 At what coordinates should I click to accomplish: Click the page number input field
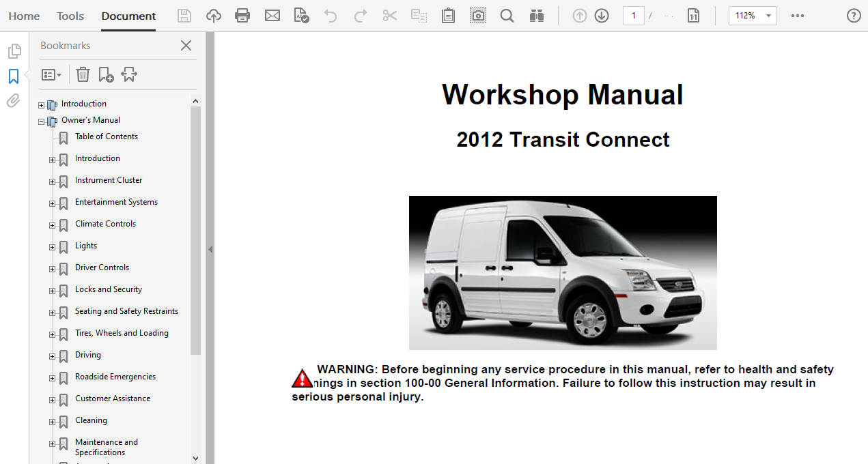point(633,16)
